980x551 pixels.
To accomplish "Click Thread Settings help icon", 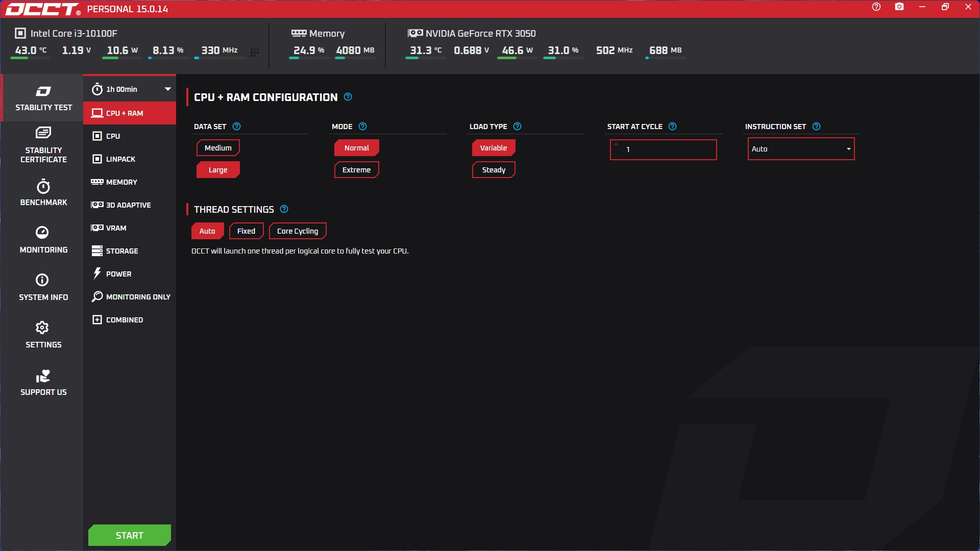I will [284, 209].
